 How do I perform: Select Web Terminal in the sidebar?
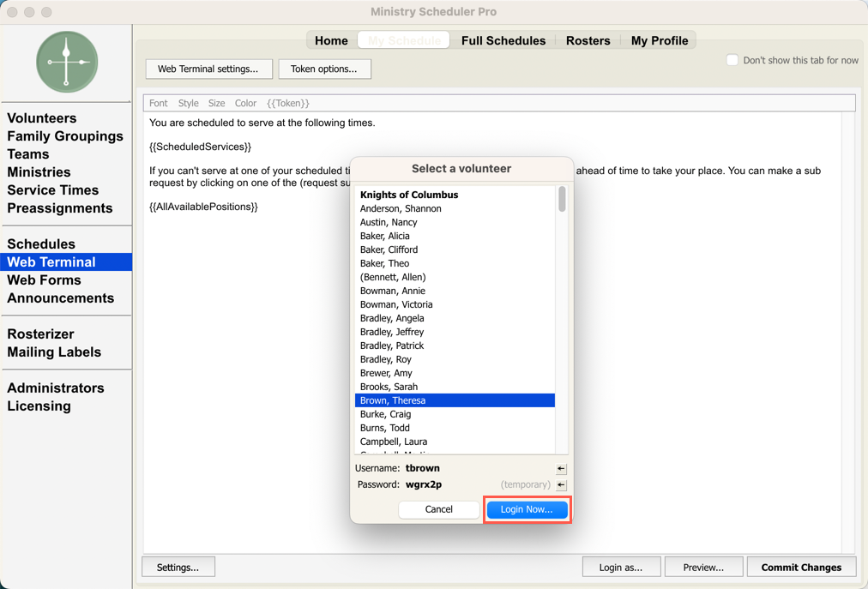[66, 261]
